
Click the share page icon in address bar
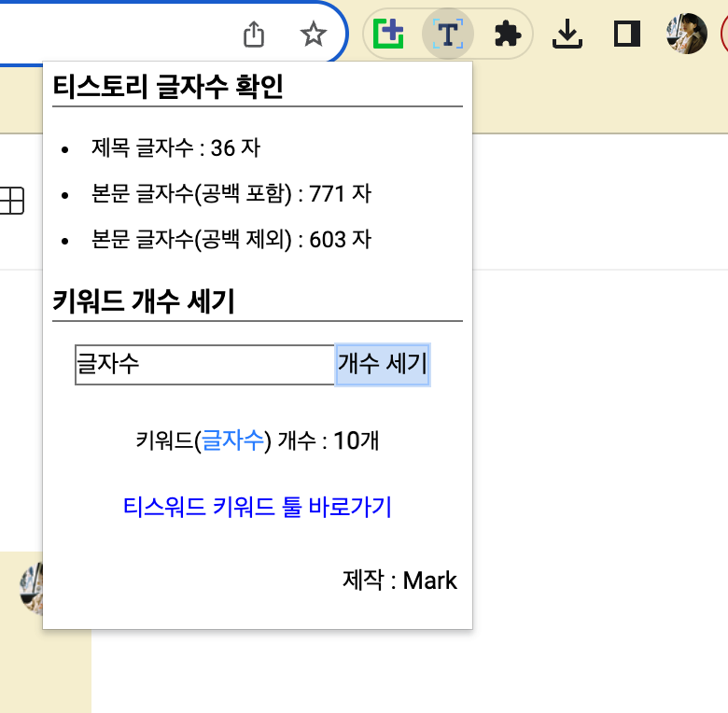pyautogui.click(x=254, y=34)
